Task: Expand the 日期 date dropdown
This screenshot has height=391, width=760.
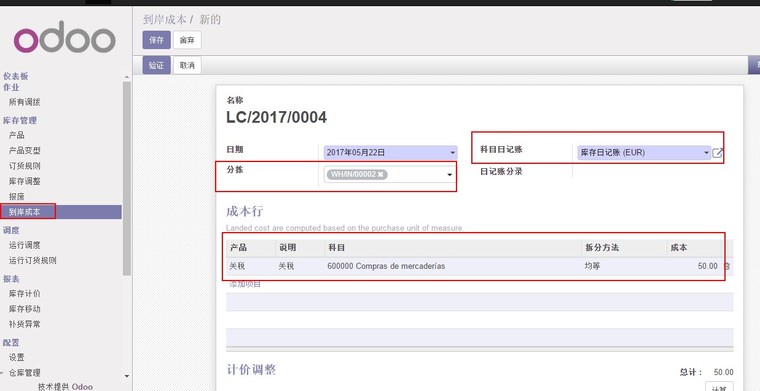Action: pyautogui.click(x=453, y=153)
